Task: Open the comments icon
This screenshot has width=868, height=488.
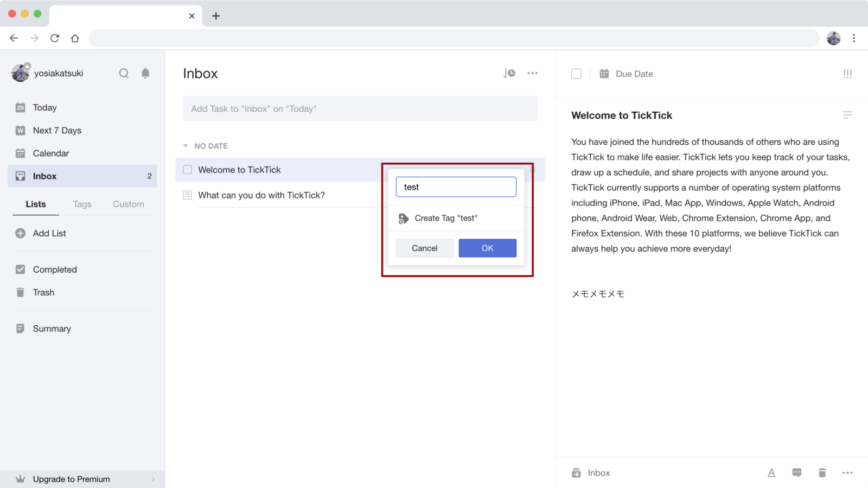Action: coord(796,473)
